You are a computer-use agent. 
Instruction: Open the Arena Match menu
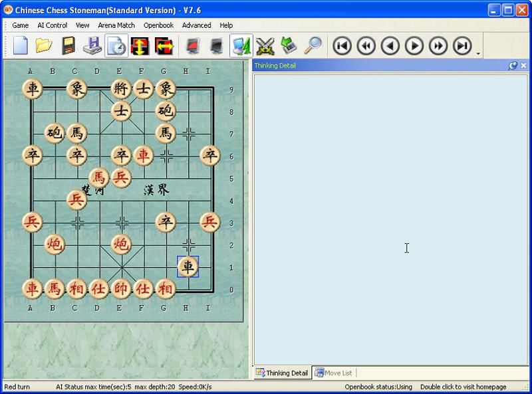pos(116,25)
